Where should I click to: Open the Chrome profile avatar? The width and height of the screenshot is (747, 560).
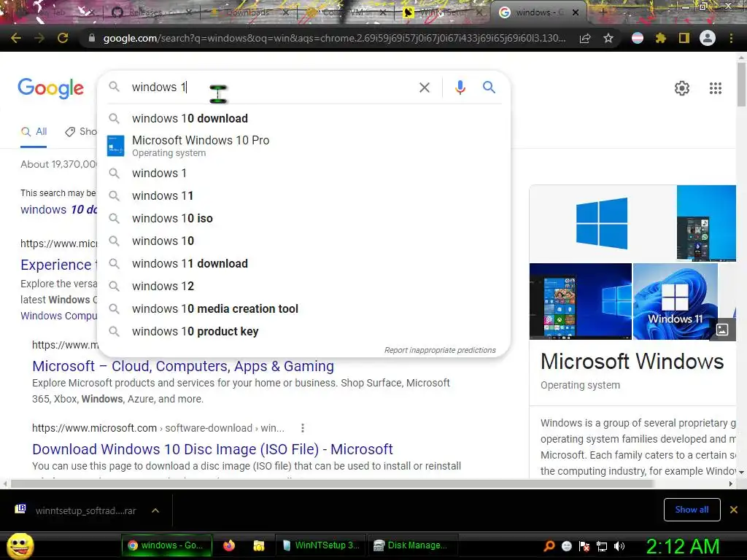point(708,38)
